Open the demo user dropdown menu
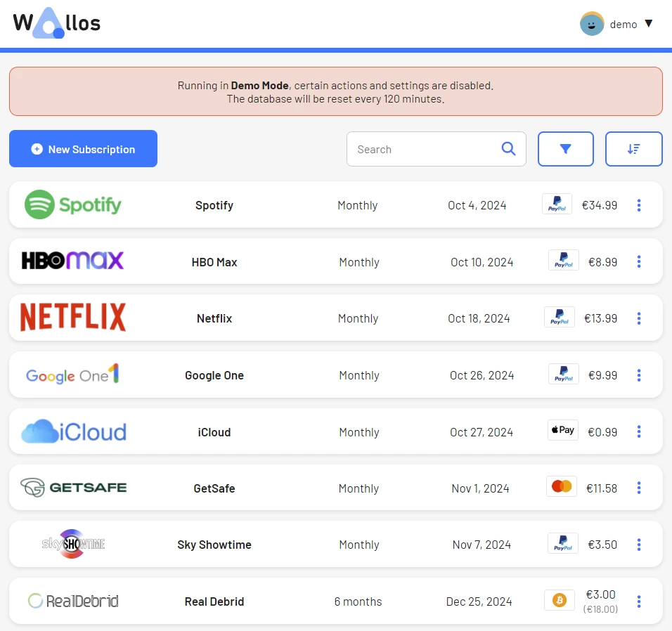672x631 pixels. pos(648,24)
